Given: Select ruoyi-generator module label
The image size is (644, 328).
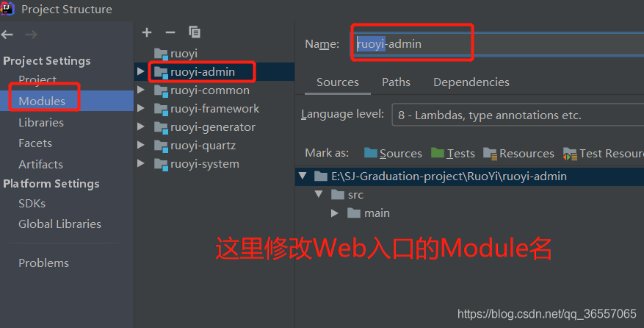Looking at the screenshot, I should point(213,127).
